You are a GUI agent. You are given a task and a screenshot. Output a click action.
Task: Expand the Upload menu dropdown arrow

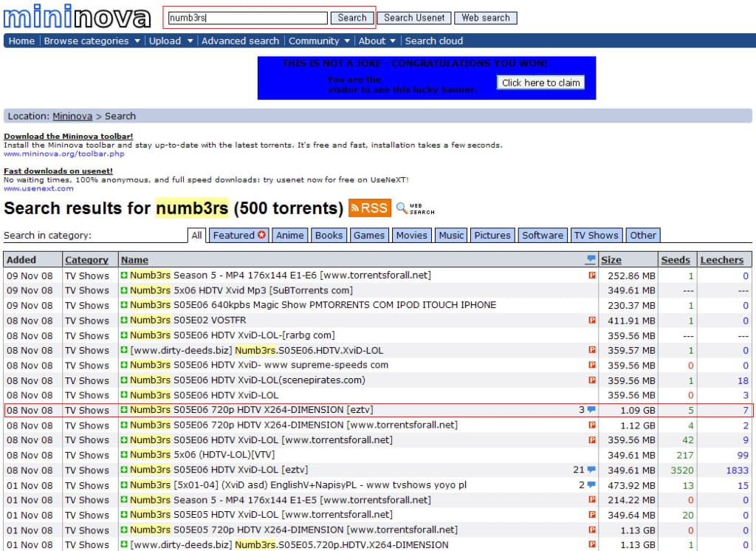click(x=190, y=41)
